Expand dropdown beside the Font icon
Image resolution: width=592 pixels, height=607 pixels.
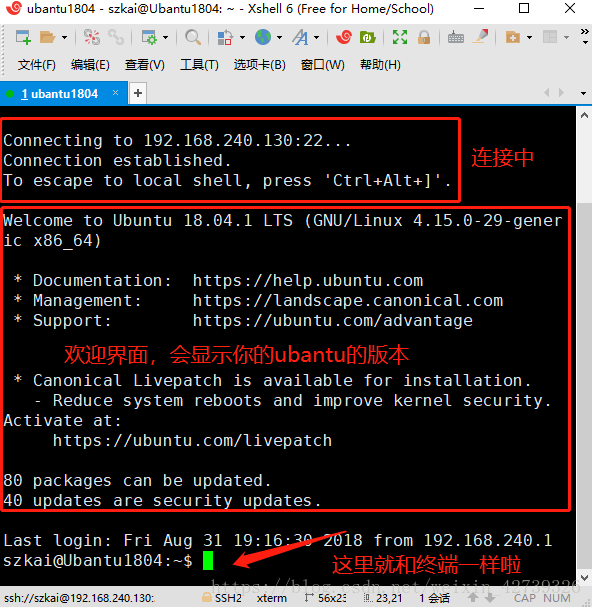[x=316, y=38]
